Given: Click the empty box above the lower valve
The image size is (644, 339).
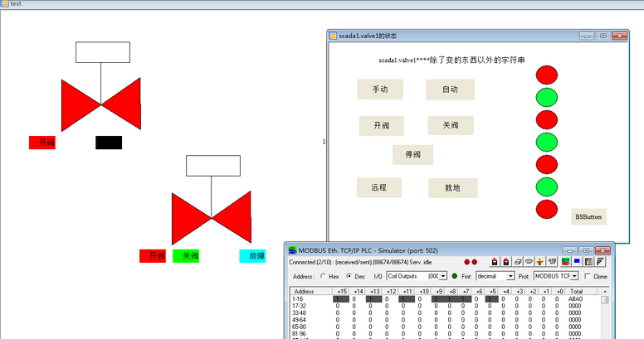Looking at the screenshot, I should [x=213, y=166].
